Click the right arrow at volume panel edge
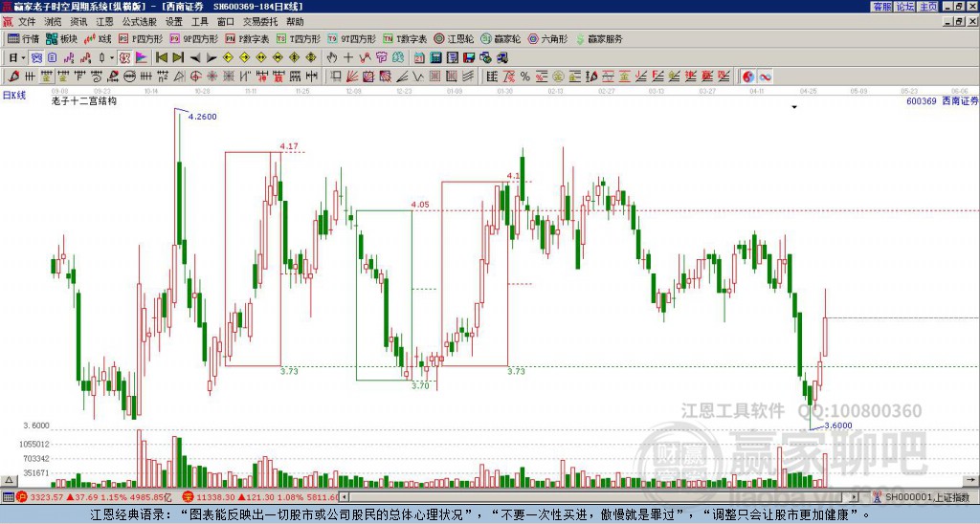The width and height of the screenshot is (980, 524). [x=971, y=480]
